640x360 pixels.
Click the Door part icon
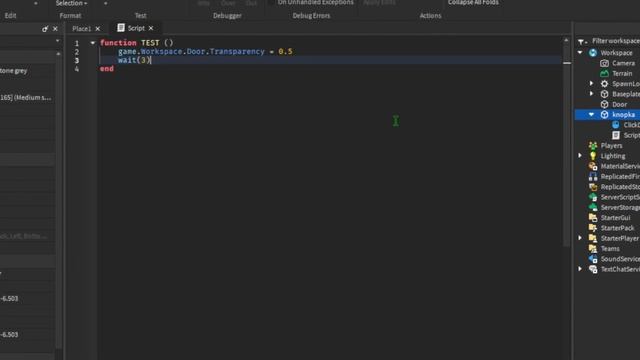tap(604, 104)
